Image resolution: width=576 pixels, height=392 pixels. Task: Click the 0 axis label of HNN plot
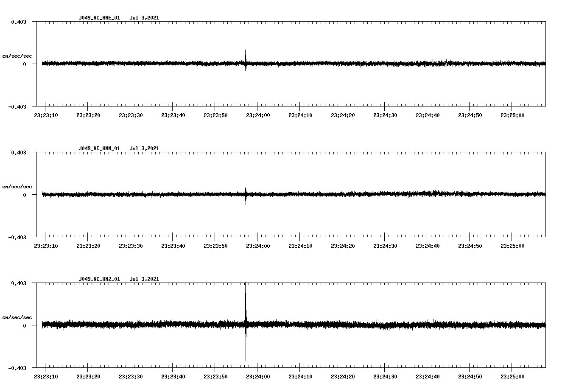click(25, 195)
